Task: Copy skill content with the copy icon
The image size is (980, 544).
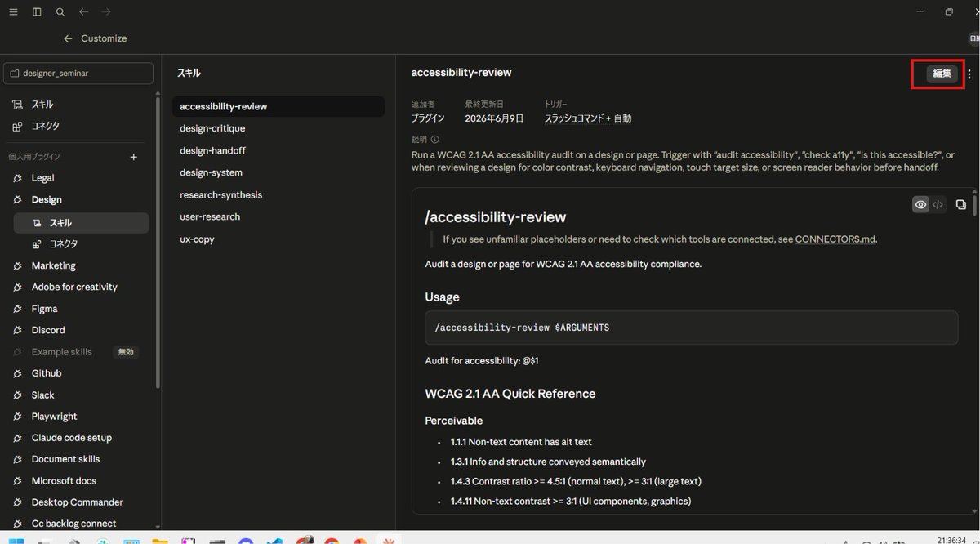Action: tap(961, 205)
